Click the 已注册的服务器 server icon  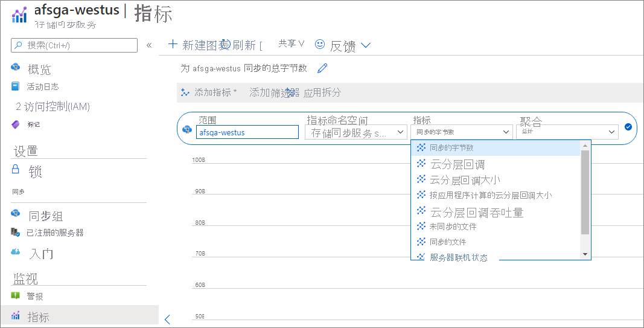(x=15, y=232)
